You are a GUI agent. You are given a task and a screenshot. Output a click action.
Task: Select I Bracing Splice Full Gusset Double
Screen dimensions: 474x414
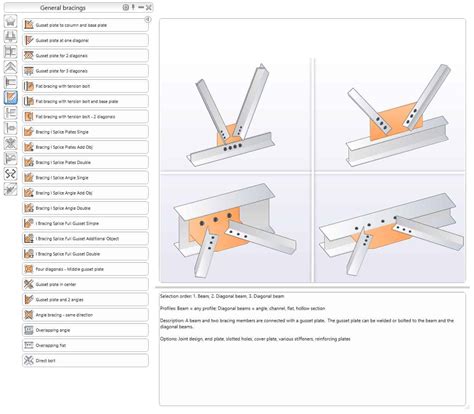tap(85, 254)
